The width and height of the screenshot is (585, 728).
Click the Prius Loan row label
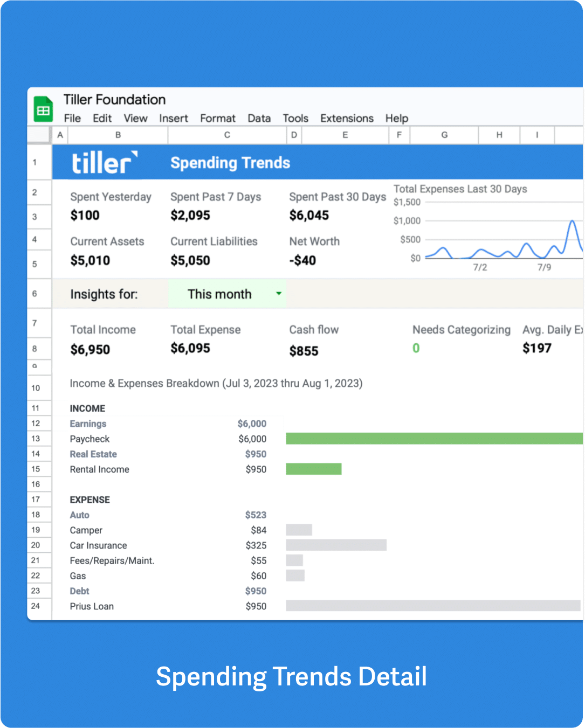point(92,606)
